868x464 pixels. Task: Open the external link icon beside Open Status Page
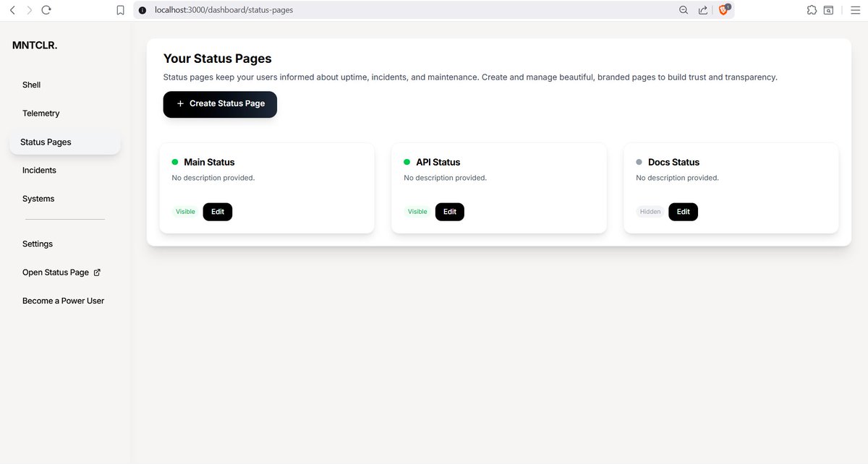click(x=98, y=272)
